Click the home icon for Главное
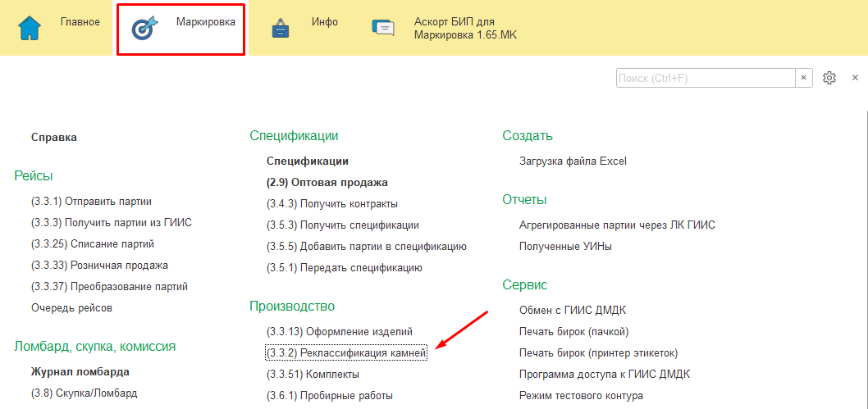868x409 pixels. click(x=30, y=29)
